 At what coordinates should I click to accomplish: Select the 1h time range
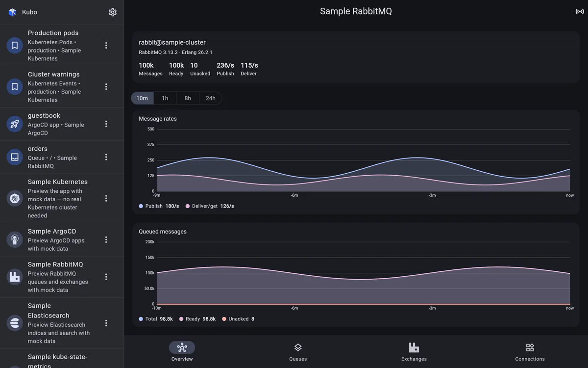pos(165,98)
